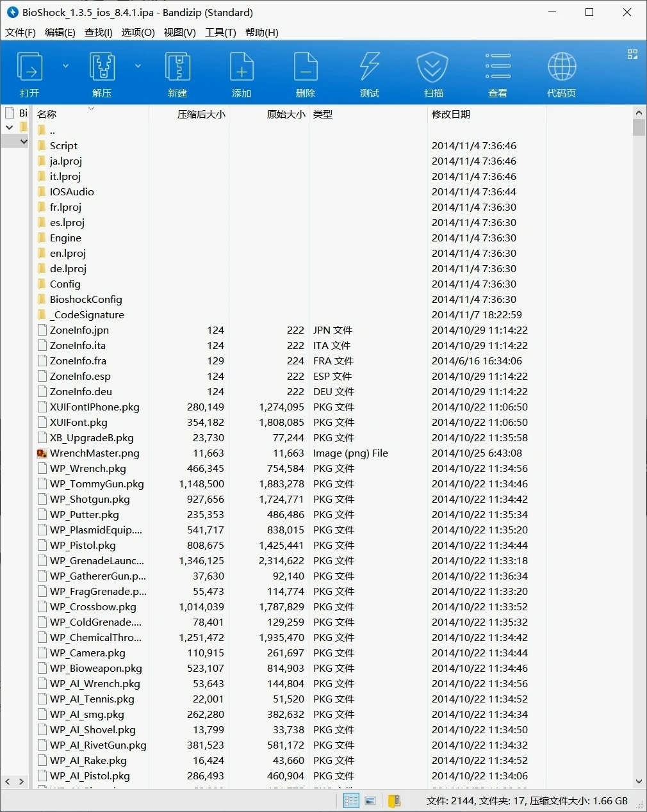Image resolution: width=647 pixels, height=812 pixels.
Task: Select the _CodeSignature folder
Action: [87, 315]
